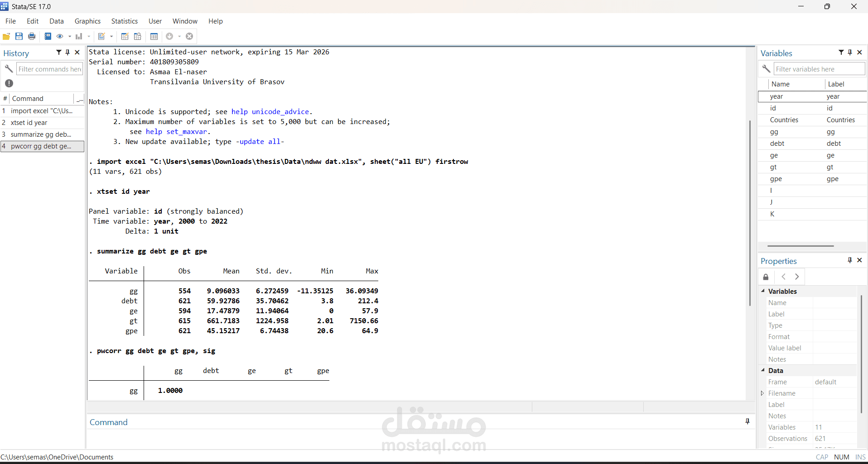This screenshot has height=464, width=868.
Task: Save the dataset with the Save icon
Action: [19, 36]
